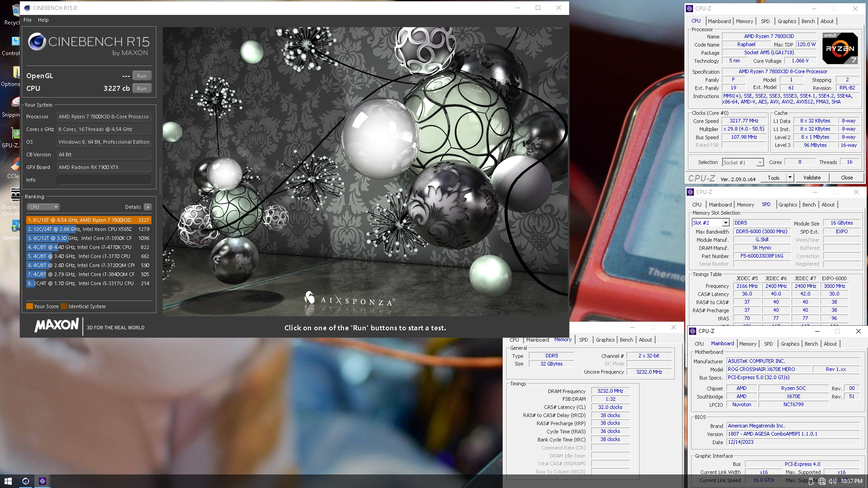868x488 pixels.
Task: Open the Cinebench File menu
Action: 28,20
